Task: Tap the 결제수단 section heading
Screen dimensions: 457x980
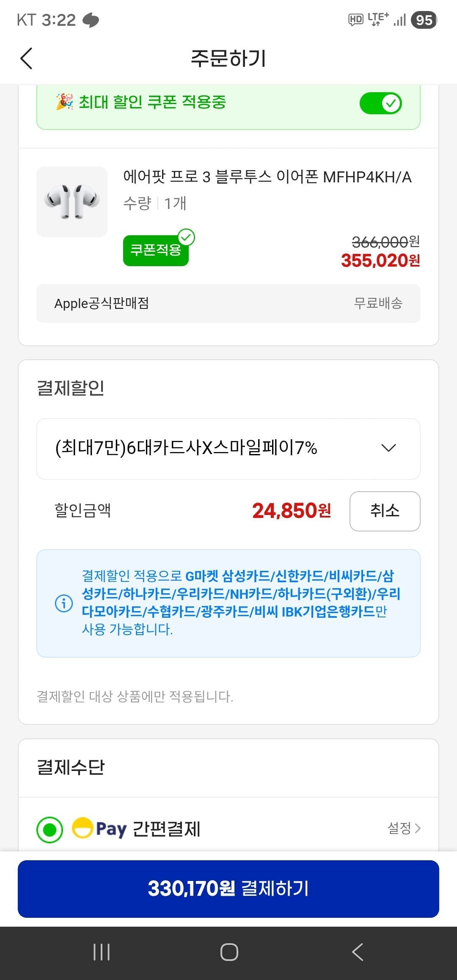Action: click(71, 768)
